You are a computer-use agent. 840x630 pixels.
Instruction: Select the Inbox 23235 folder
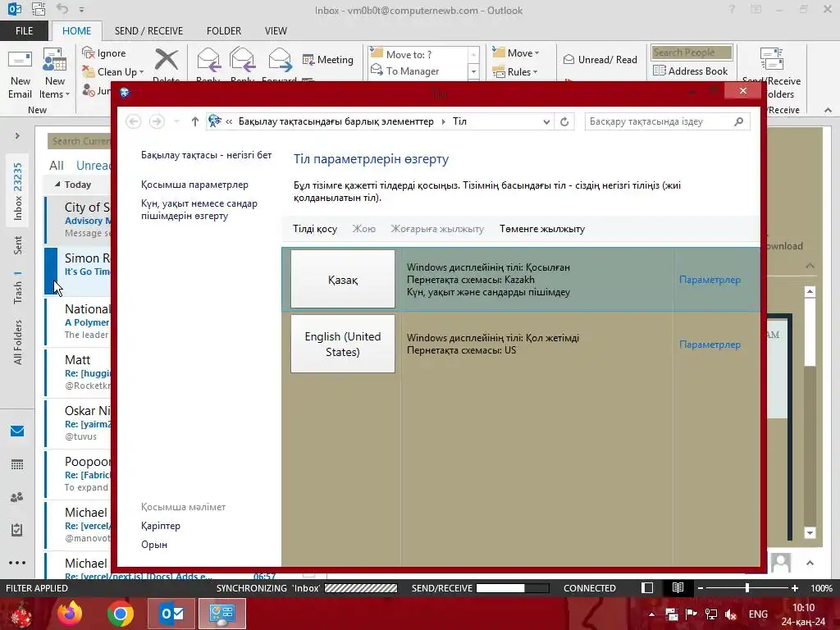pos(18,191)
